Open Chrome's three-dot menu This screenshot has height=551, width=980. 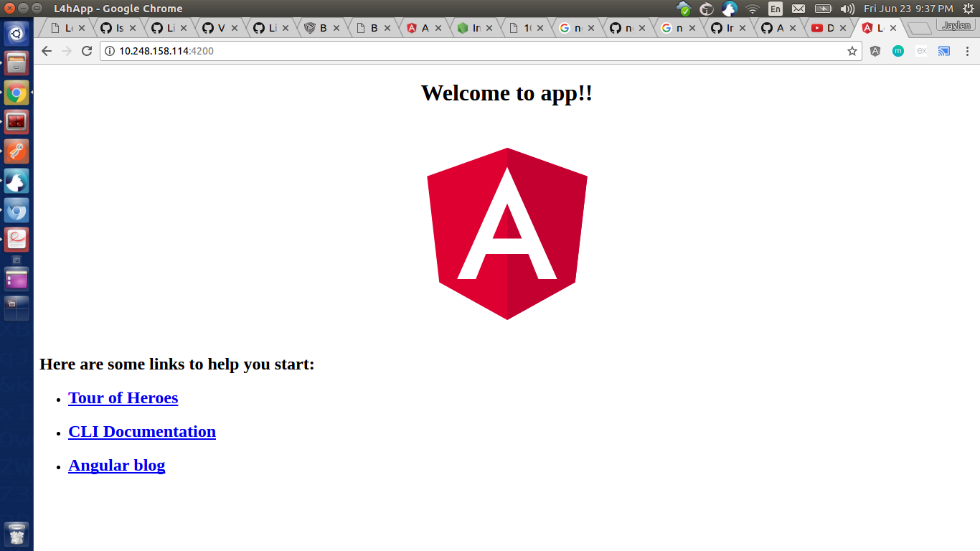(967, 51)
